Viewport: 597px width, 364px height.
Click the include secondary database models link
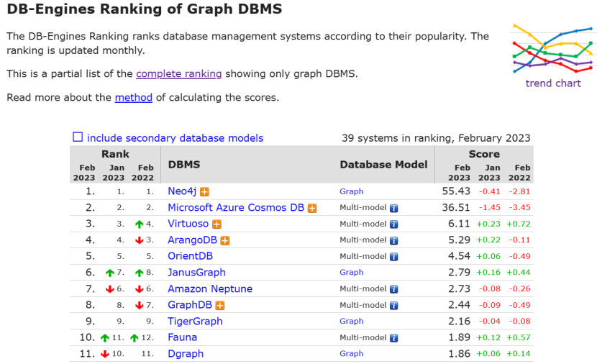point(175,138)
